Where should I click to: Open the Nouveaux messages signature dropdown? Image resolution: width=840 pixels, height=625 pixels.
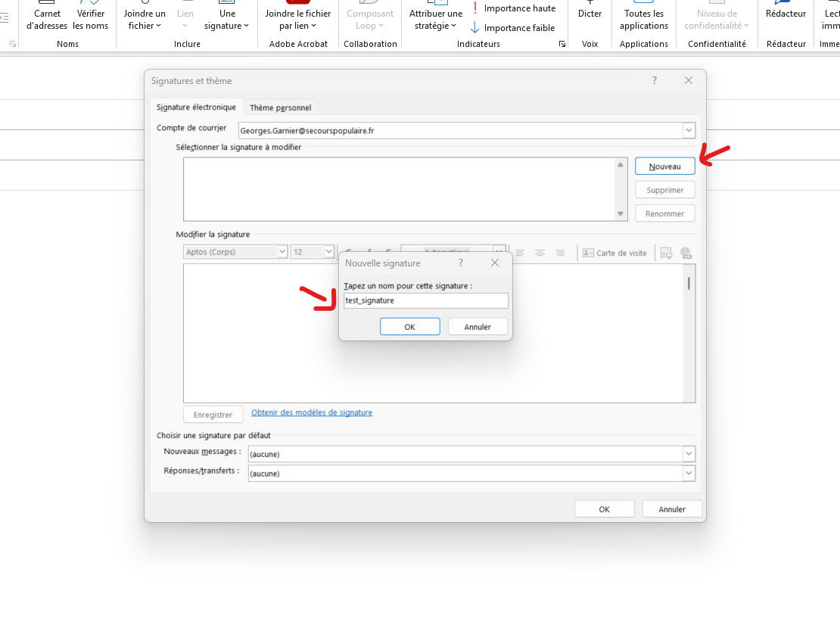pyautogui.click(x=688, y=454)
